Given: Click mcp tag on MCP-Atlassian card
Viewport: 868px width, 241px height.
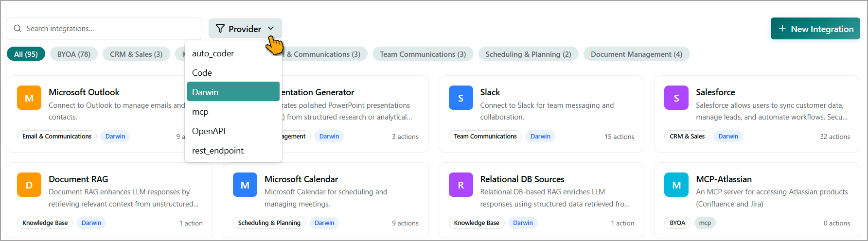Looking at the screenshot, I should 705,223.
